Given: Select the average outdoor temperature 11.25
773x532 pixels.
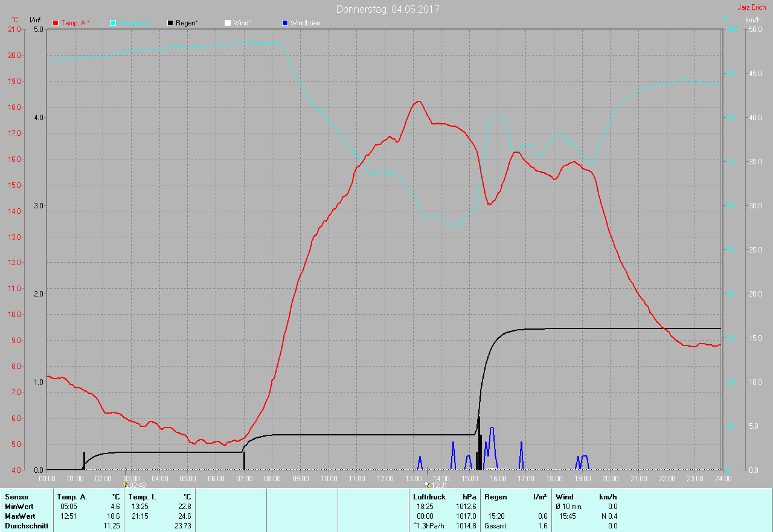Looking at the screenshot, I should [x=112, y=526].
